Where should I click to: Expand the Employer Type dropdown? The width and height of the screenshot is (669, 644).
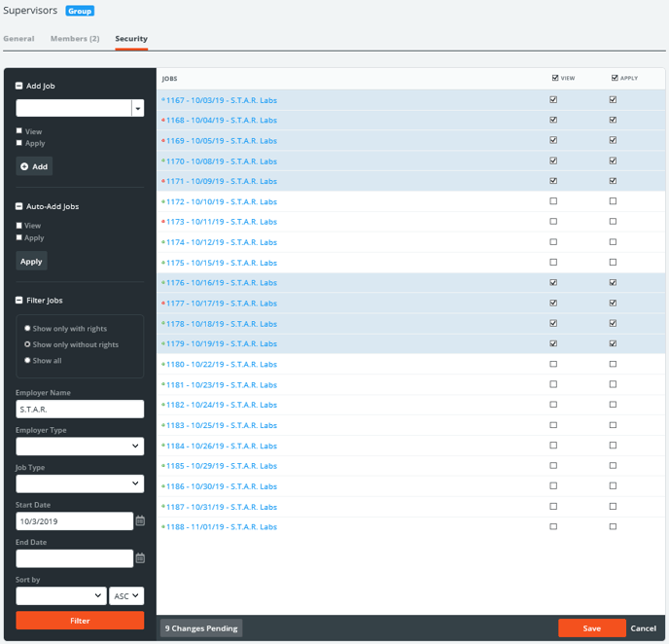point(80,447)
